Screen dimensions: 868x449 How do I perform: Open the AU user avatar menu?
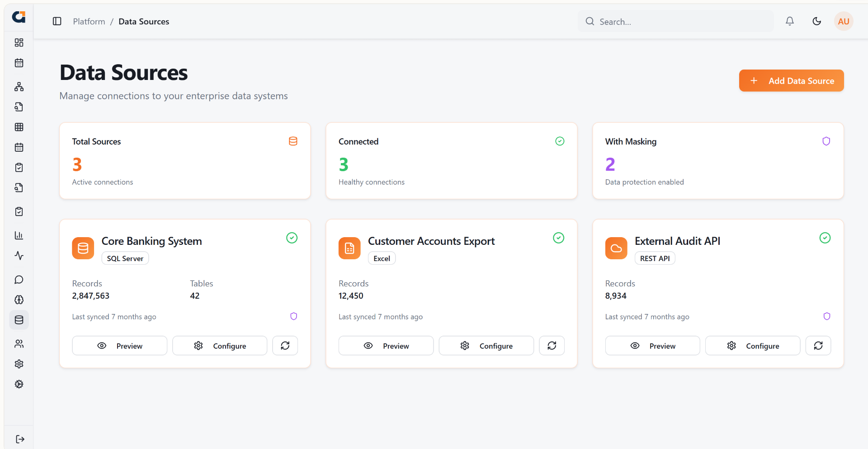844,21
